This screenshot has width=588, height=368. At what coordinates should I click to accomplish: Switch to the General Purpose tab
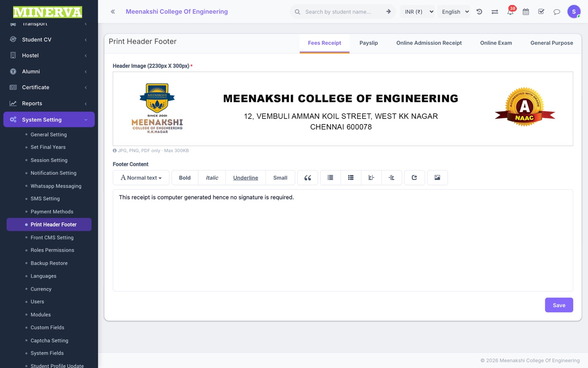click(551, 43)
